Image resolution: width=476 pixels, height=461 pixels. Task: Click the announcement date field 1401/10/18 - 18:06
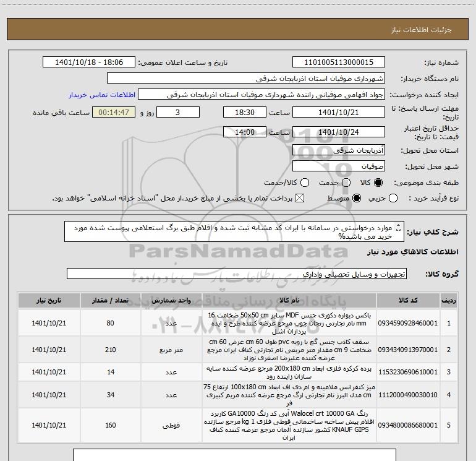click(x=89, y=62)
